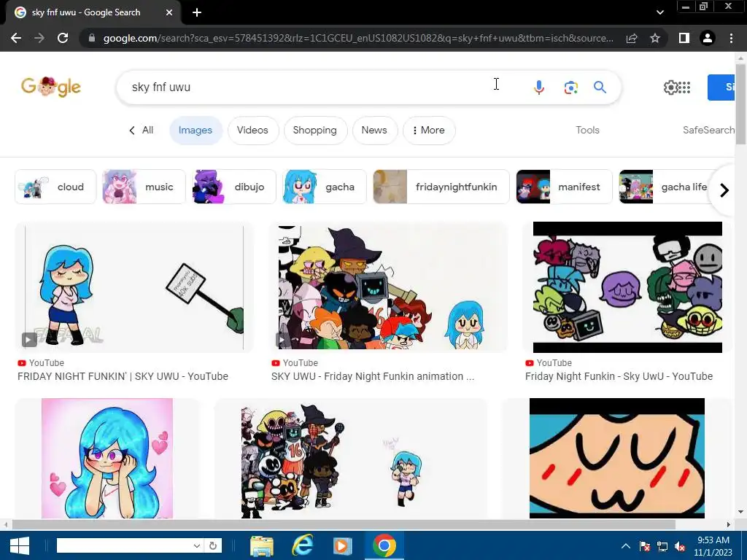Switch to the News tab

pos(374,130)
